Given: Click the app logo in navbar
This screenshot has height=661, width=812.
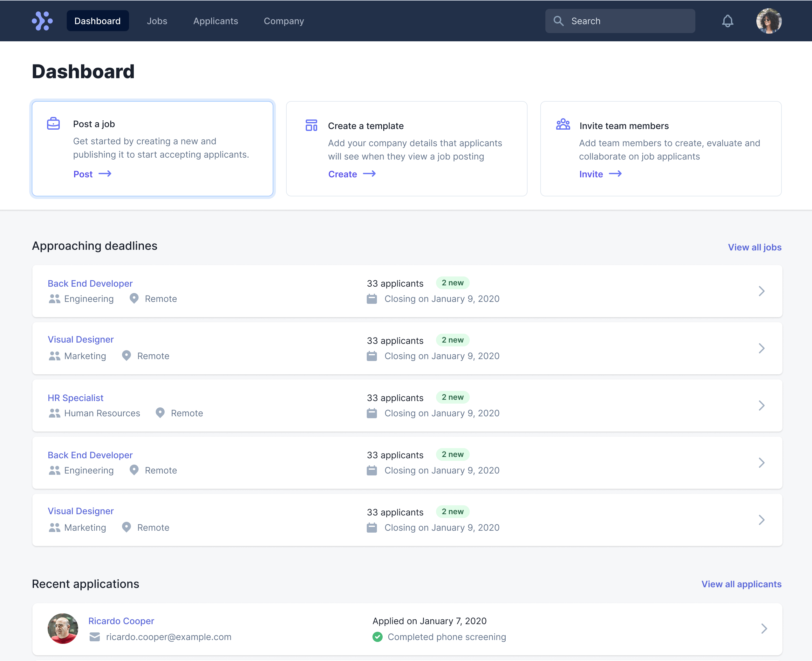Looking at the screenshot, I should click(42, 21).
